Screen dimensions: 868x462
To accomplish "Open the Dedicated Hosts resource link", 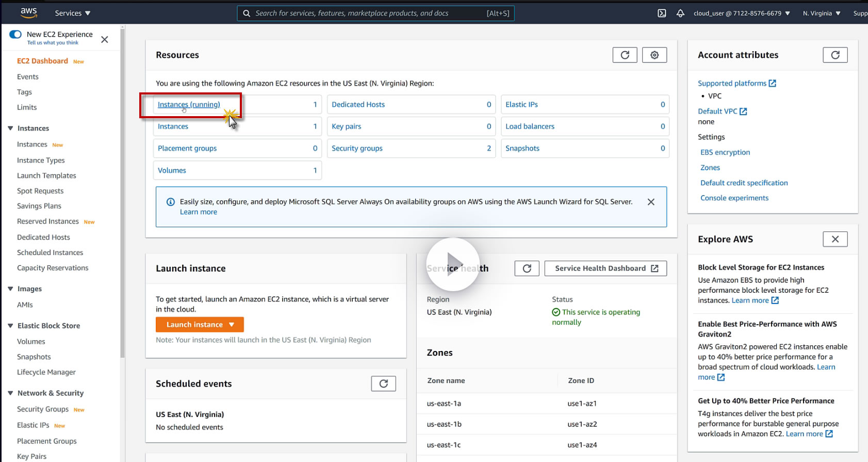I will 358,105.
